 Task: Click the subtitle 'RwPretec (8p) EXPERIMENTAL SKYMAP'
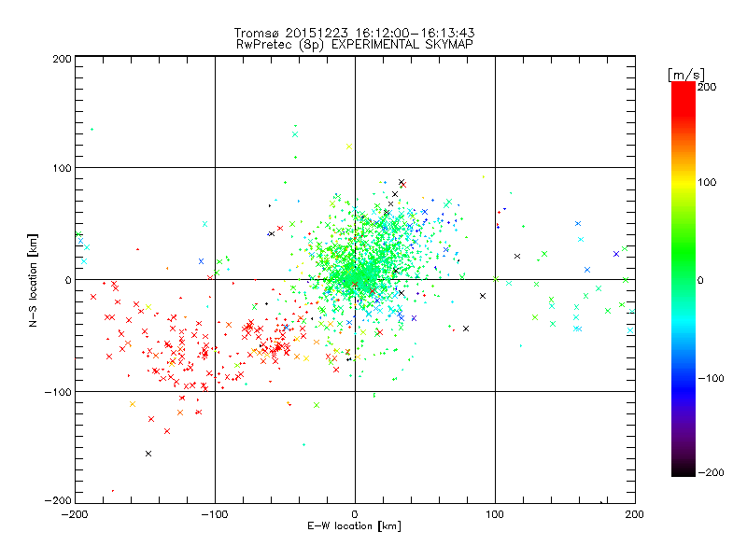(355, 45)
